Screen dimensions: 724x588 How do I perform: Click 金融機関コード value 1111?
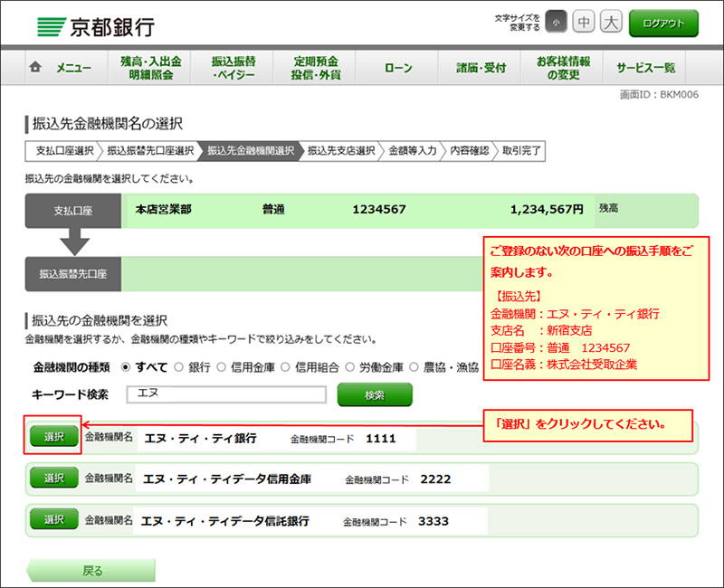point(380,439)
